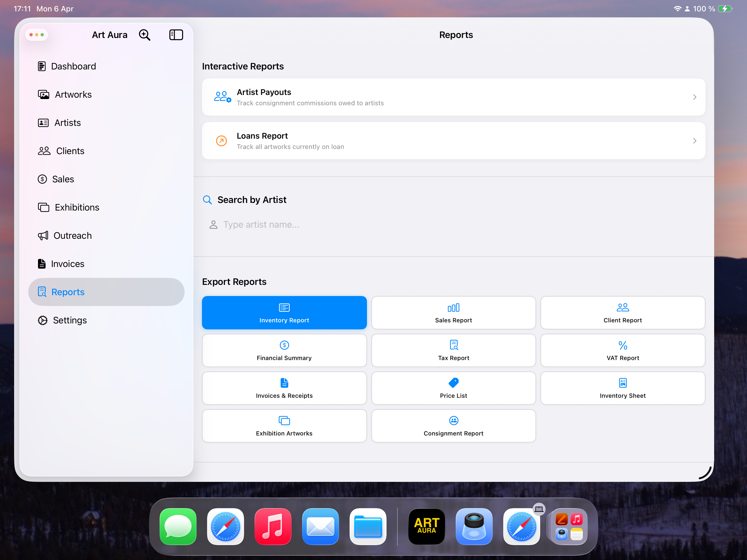Go to Artworks in the sidebar
This screenshot has height=560, width=747.
[x=106, y=94]
